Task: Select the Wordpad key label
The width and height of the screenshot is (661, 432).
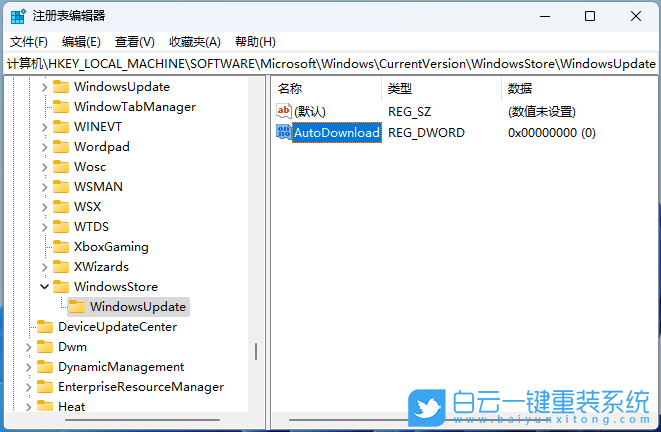Action: [x=102, y=147]
